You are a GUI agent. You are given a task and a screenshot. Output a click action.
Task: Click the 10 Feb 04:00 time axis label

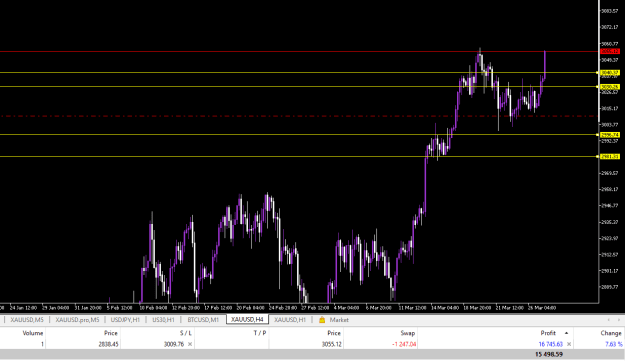click(x=153, y=308)
